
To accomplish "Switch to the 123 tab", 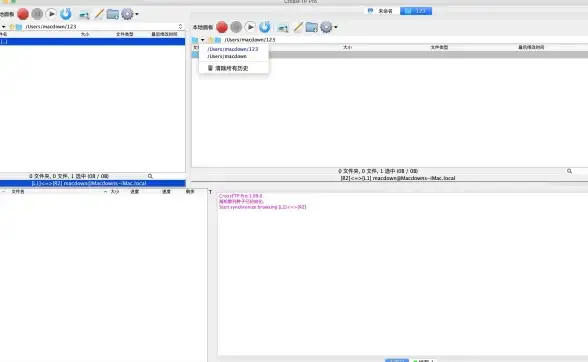I will click(x=416, y=11).
